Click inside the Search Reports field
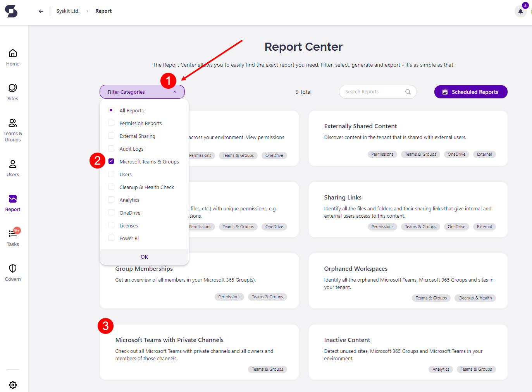532x392 pixels. 372,92
